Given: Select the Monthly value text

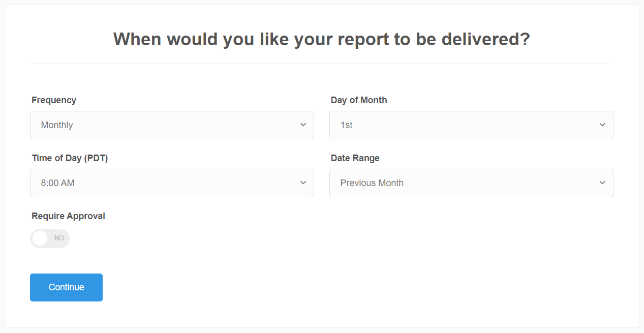Looking at the screenshot, I should pos(56,125).
